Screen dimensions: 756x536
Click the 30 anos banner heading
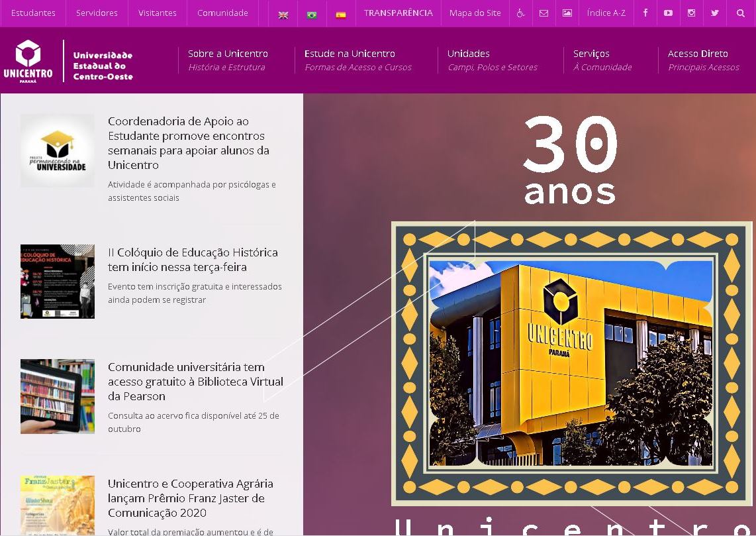(570, 160)
